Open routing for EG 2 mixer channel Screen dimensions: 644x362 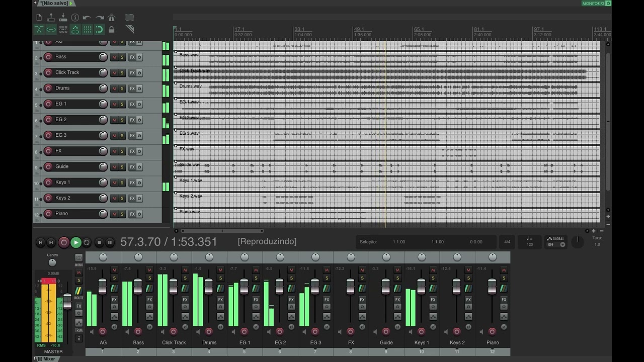coord(291,289)
